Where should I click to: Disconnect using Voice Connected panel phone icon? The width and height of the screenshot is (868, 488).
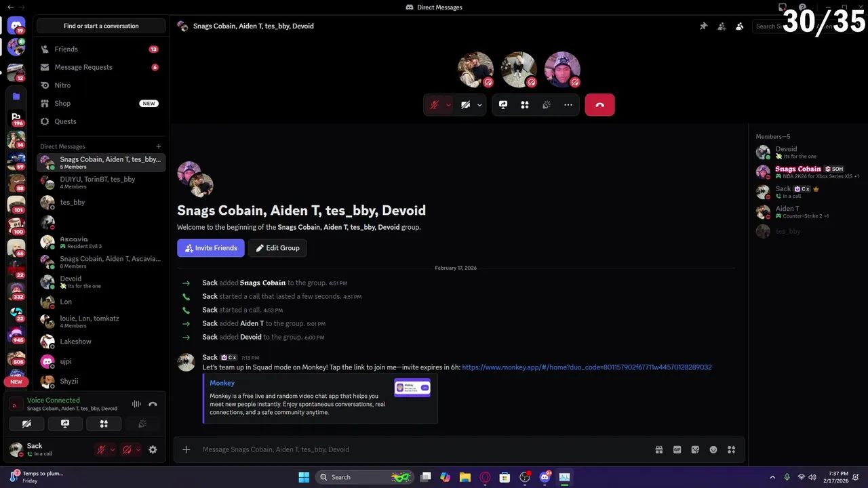(153, 404)
